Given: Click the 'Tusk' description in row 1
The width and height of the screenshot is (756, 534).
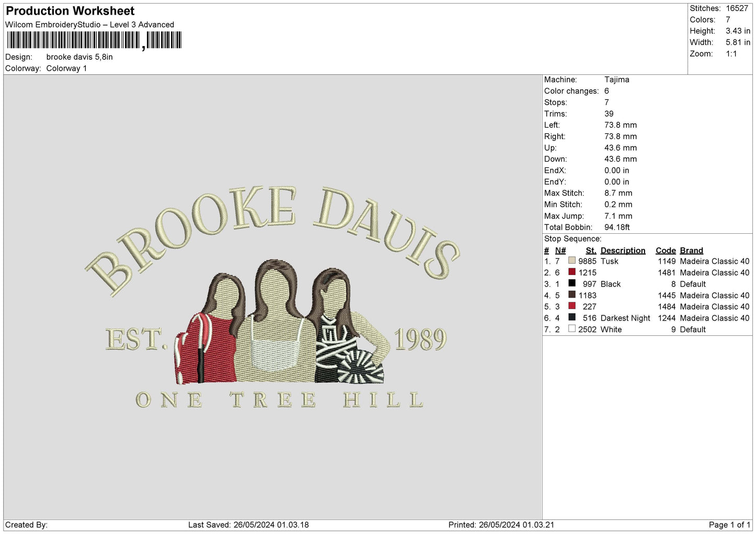Looking at the screenshot, I should [610, 261].
